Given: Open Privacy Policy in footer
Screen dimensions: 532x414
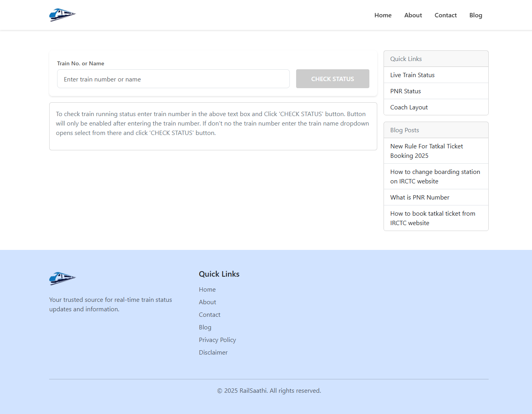Looking at the screenshot, I should click(x=217, y=340).
